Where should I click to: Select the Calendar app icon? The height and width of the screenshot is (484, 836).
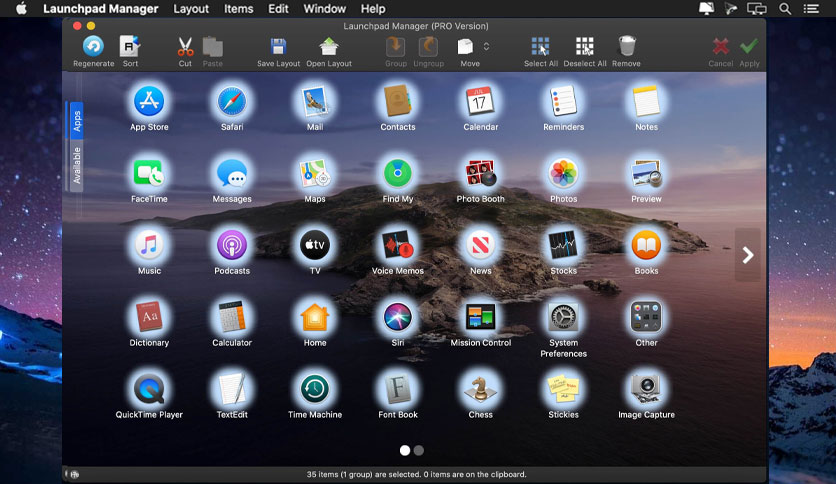tap(480, 101)
